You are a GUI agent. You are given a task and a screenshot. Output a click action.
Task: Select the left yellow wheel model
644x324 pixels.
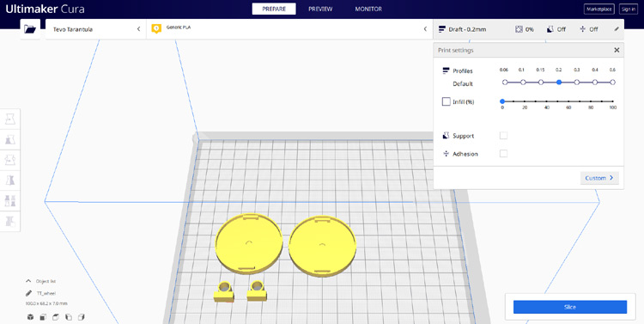tap(249, 243)
